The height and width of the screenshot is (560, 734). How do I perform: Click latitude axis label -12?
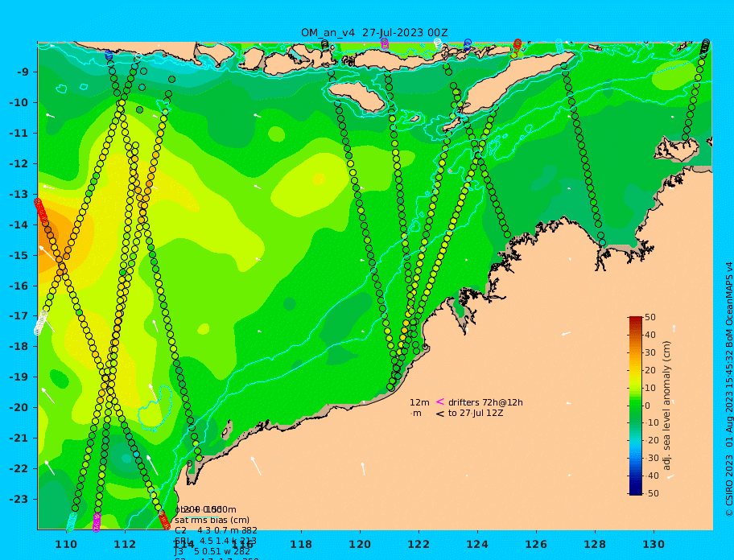pos(19,164)
